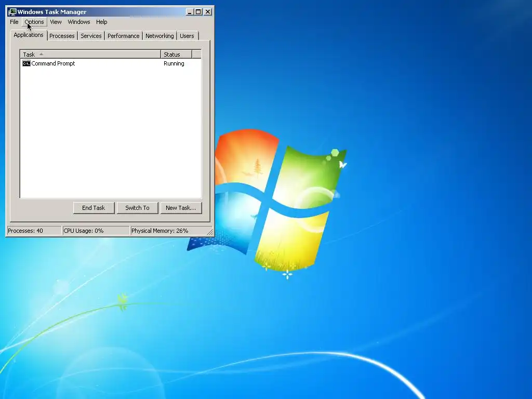Image resolution: width=532 pixels, height=399 pixels.
Task: Click CPU Usage: 0% in status bar
Action: (x=96, y=231)
